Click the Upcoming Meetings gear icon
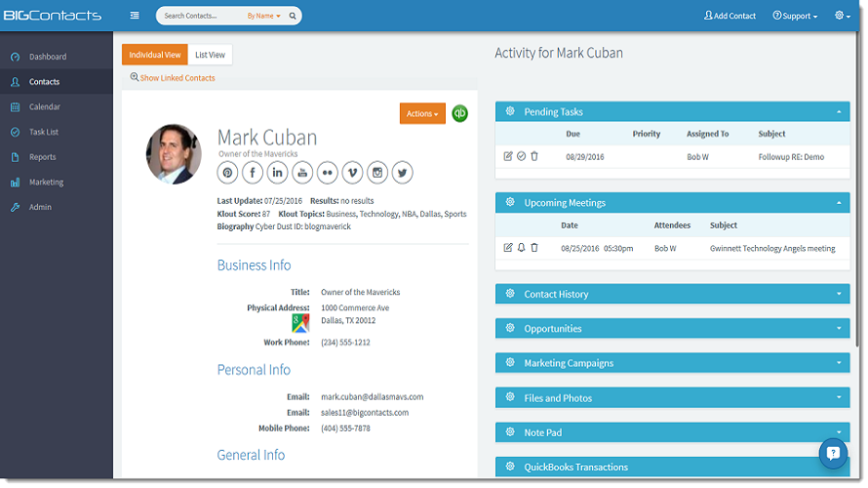The image size is (868, 488). 510,203
